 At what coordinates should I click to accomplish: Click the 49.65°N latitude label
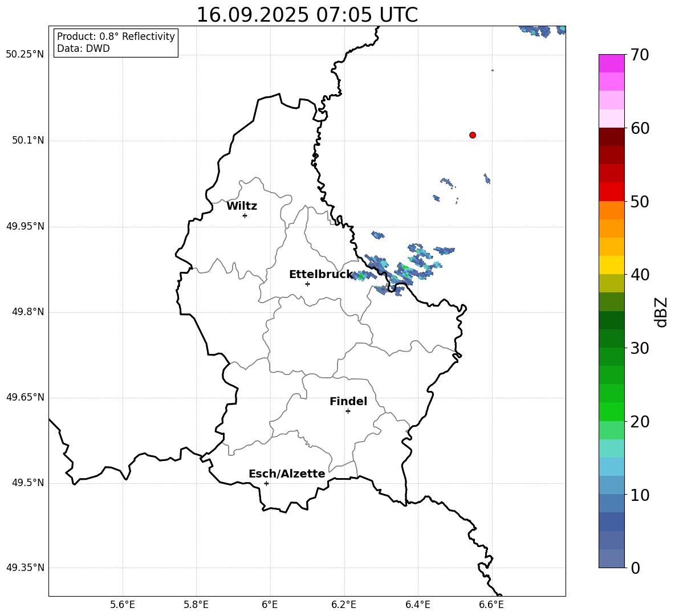25,397
